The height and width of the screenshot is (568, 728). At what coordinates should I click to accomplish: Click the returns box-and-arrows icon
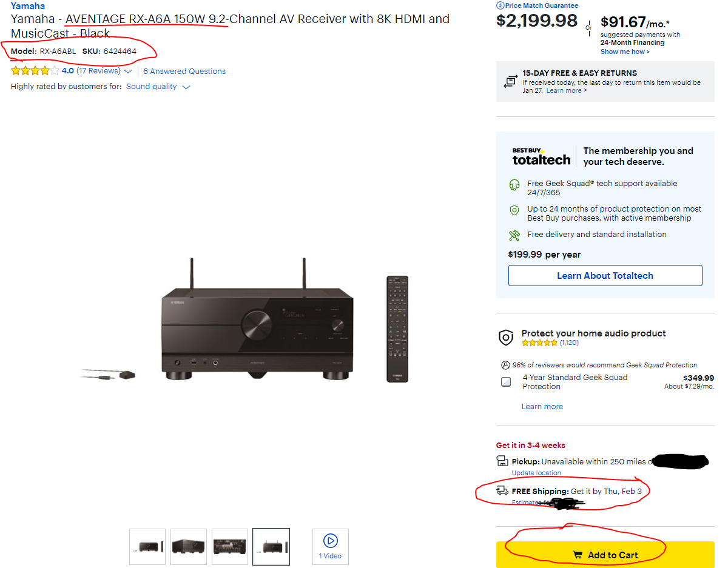(x=510, y=81)
